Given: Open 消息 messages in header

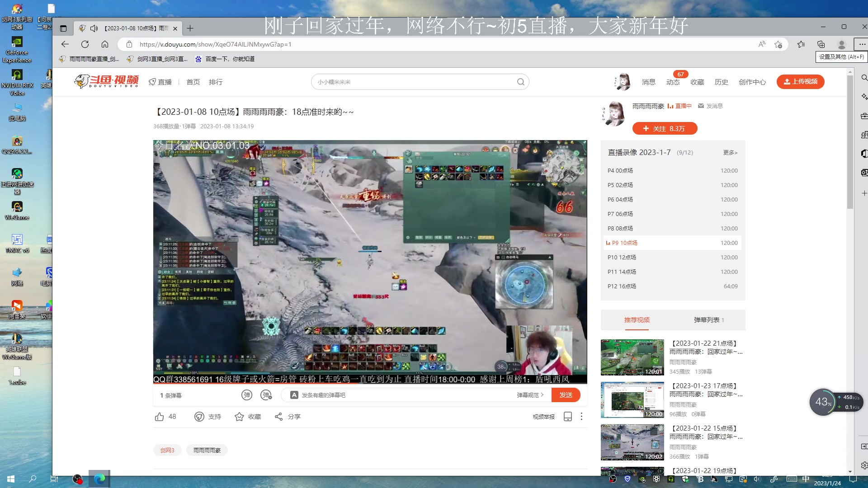Looking at the screenshot, I should click(x=649, y=82).
